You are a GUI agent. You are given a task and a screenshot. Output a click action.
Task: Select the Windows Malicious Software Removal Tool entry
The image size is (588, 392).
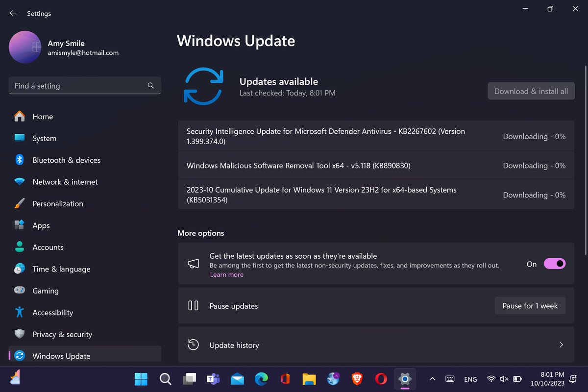[376, 166]
